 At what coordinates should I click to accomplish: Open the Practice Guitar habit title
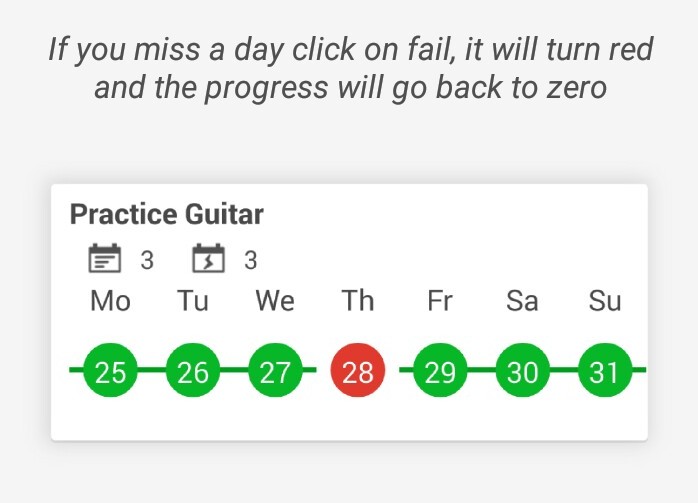point(167,215)
